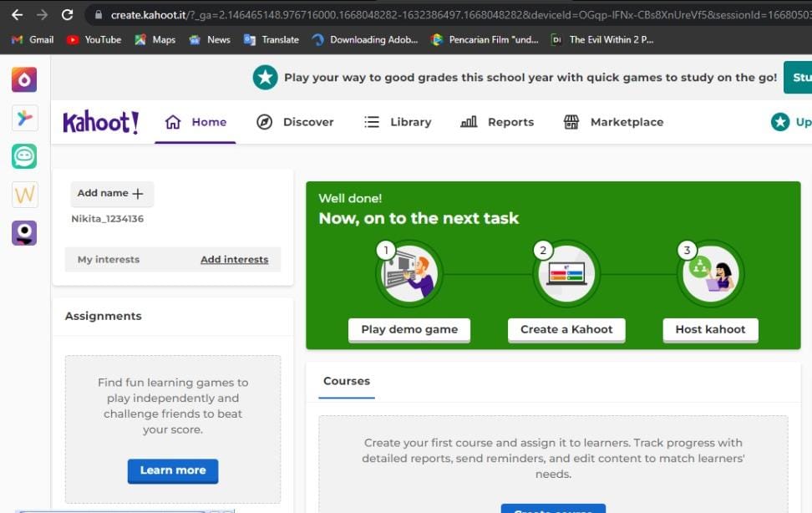The height and width of the screenshot is (513, 812).
Task: Click the step 3 host illustration
Action: click(710, 273)
